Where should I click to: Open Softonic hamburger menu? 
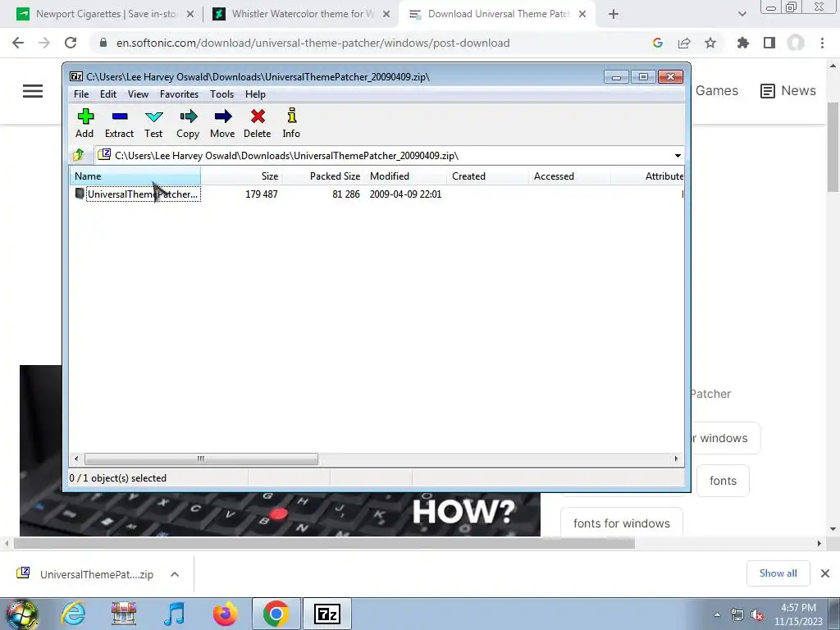coord(33,91)
